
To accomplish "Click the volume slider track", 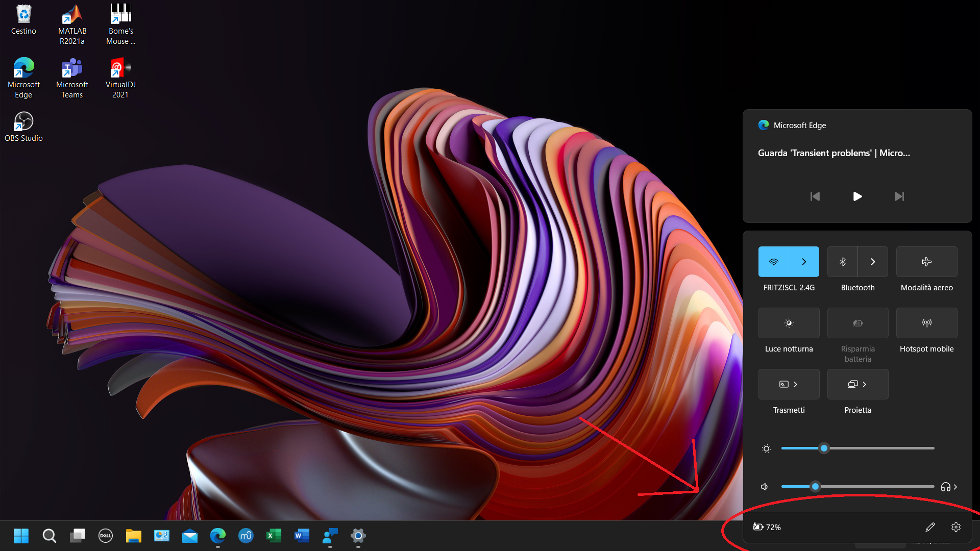I will coord(857,487).
